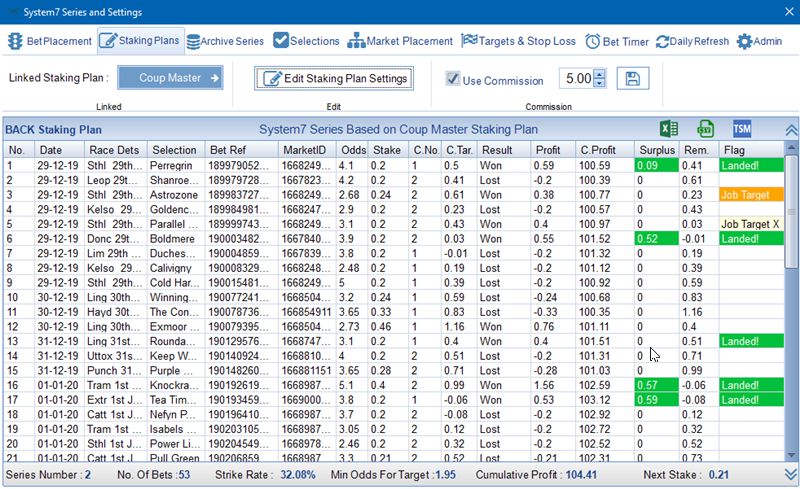Screen dimensions: 800x489
Task: Sort by the Result column header
Action: 502,150
